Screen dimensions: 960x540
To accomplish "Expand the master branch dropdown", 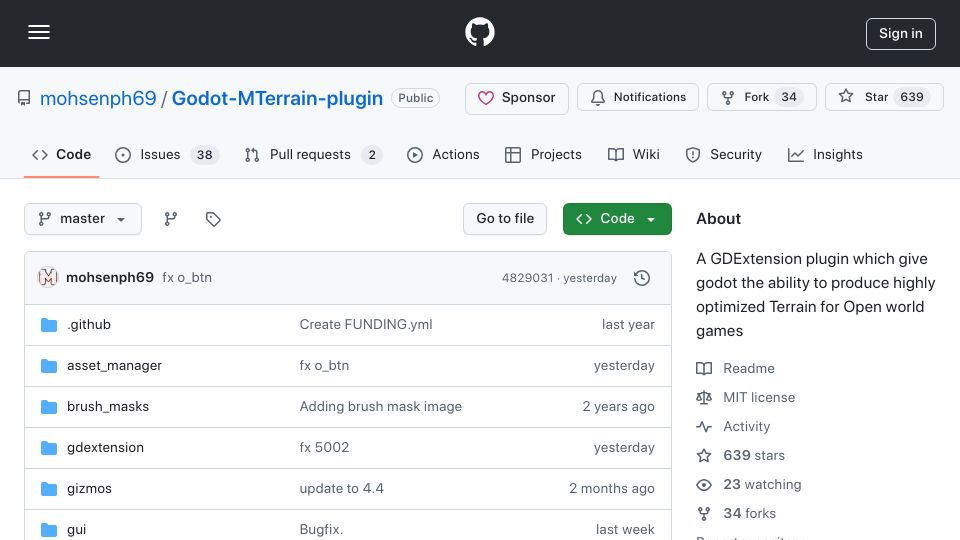I will point(83,219).
